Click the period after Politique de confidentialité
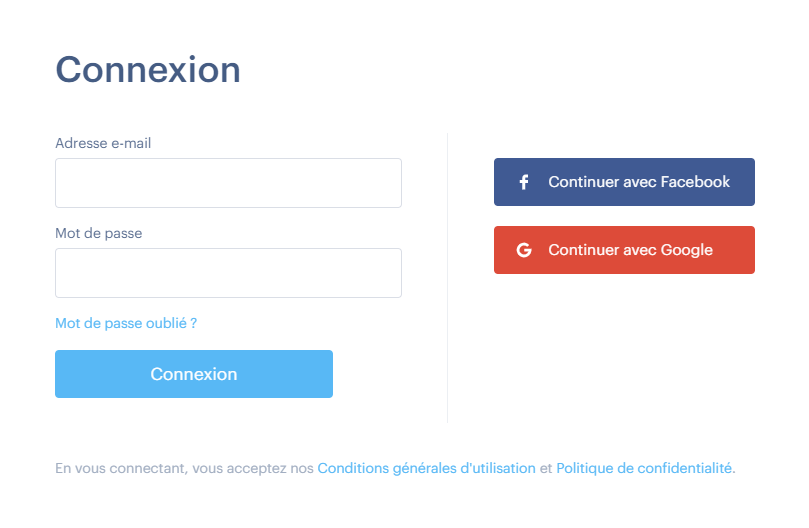 point(734,469)
